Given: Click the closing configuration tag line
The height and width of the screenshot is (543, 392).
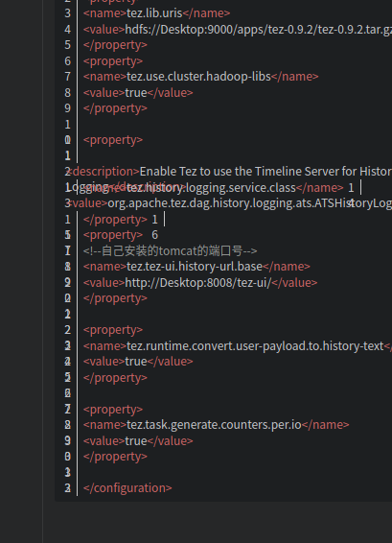Looking at the screenshot, I should (127, 488).
